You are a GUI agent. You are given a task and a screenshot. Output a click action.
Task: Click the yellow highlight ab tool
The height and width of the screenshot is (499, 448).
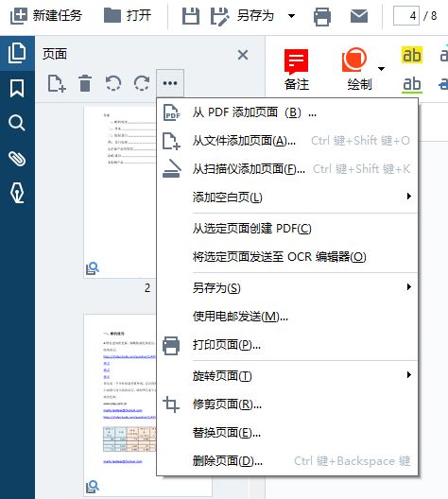412,55
